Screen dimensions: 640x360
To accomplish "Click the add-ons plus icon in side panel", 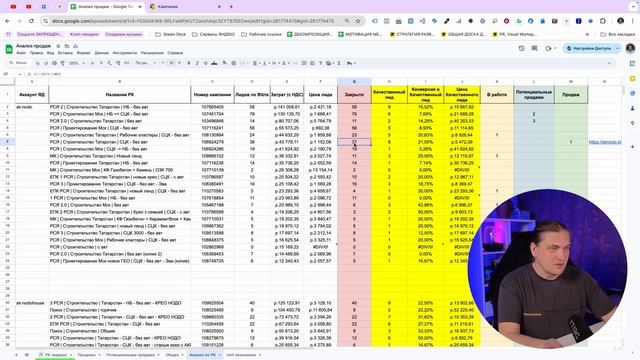I will pos(633,147).
